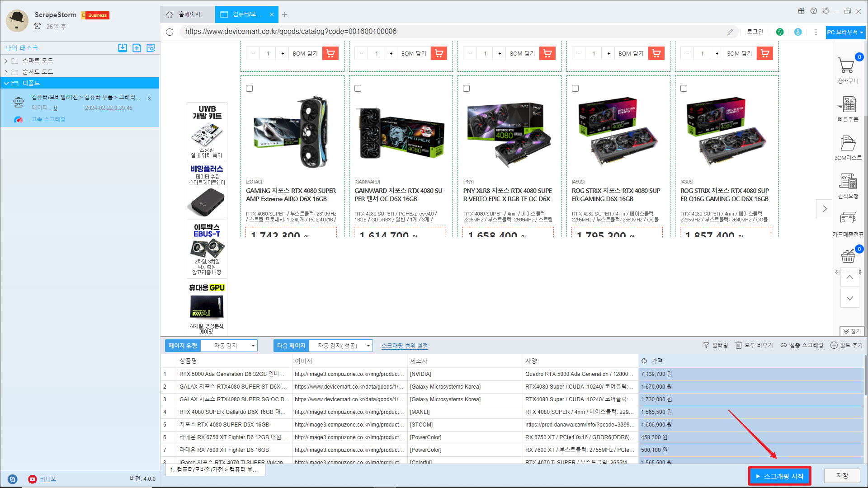Viewport: 868px width, 488px height.
Task: Check the GAINWARD RTX 4080 SUPER checkbox
Action: [x=358, y=89]
